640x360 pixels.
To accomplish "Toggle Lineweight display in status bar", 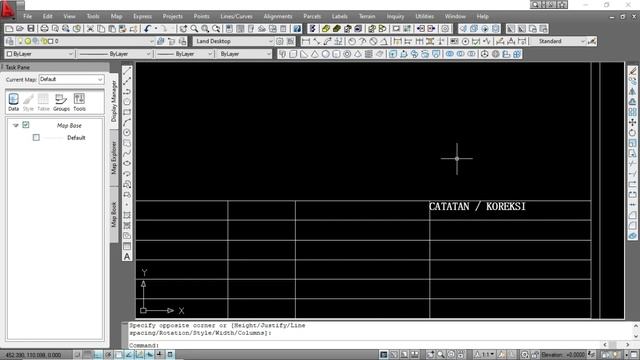I will 160,355.
